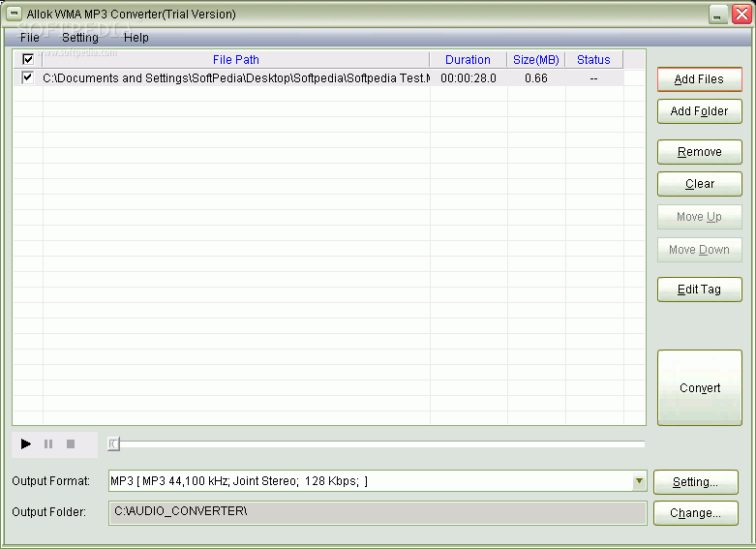Toggle the select-all checkbox in header
756x549 pixels.
coord(28,59)
